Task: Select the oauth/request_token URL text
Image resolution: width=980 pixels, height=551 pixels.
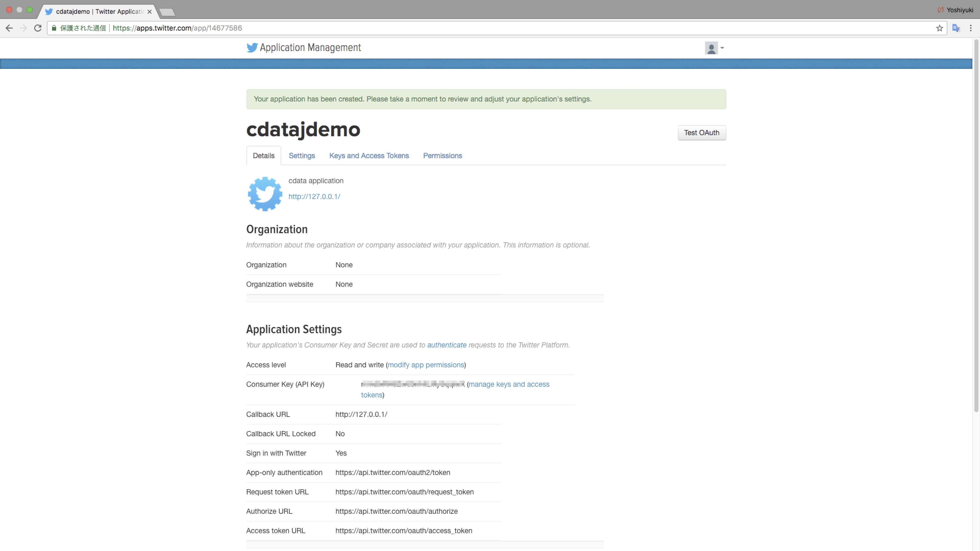Action: pyautogui.click(x=405, y=492)
